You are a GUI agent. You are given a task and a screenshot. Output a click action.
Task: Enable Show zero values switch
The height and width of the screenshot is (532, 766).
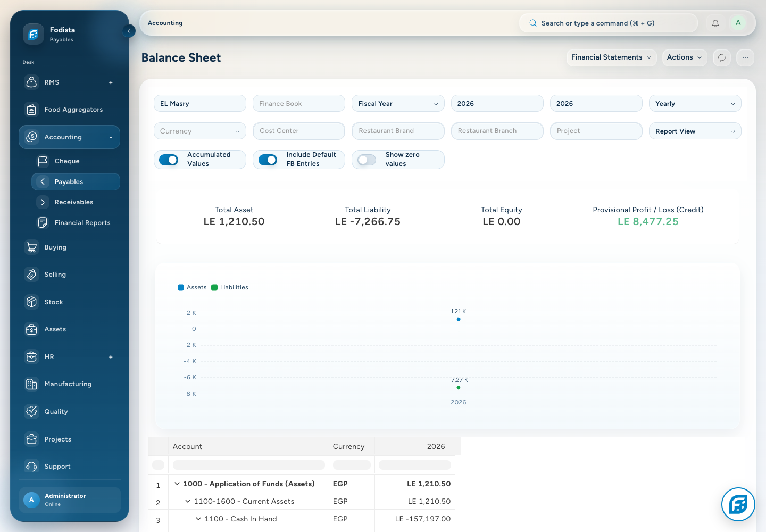point(367,160)
